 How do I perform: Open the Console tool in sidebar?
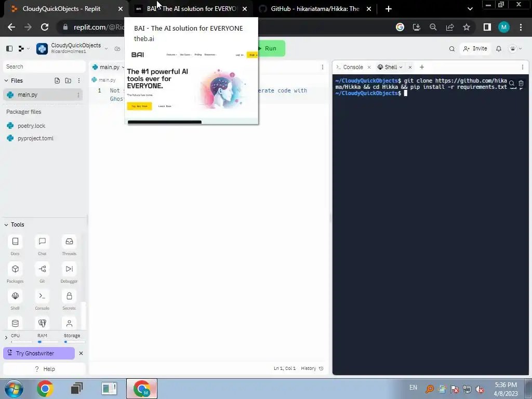pos(42,296)
